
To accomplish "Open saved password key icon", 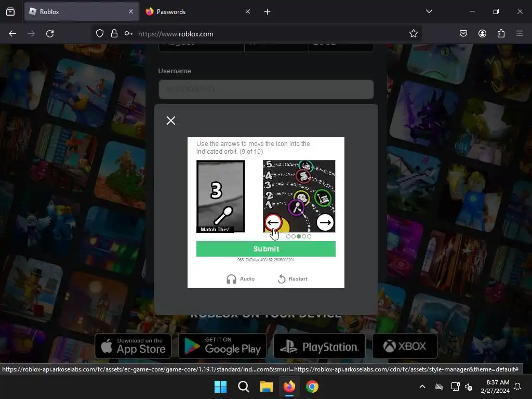I will pyautogui.click(x=129, y=34).
